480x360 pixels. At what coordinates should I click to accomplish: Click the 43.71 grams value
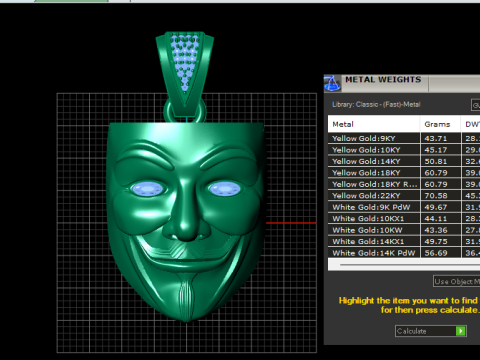tap(436, 138)
